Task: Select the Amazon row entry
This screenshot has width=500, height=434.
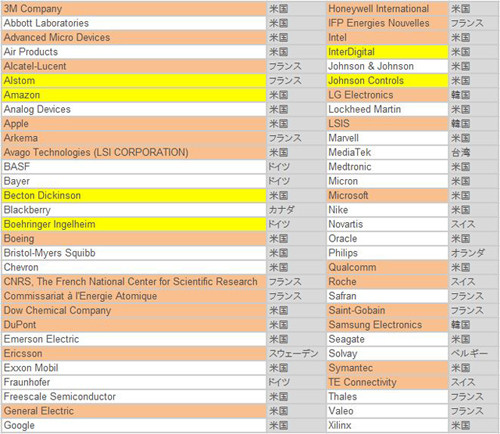Action: (134, 95)
